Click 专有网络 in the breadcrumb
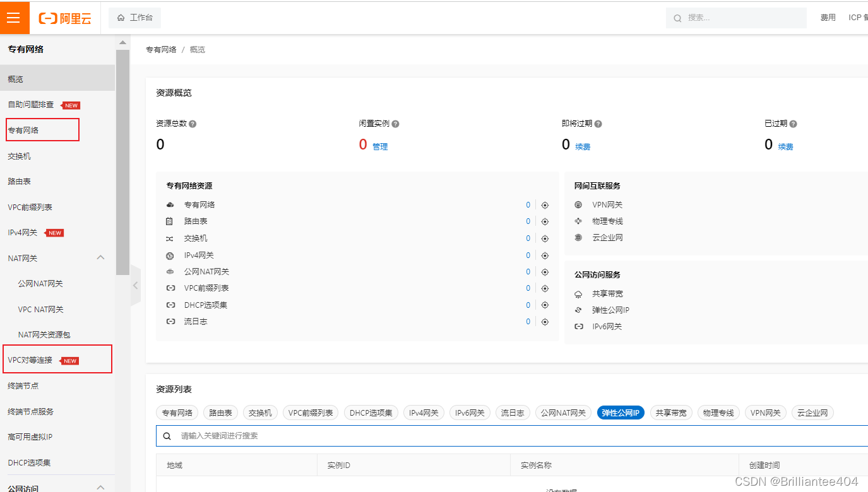 tap(161, 49)
